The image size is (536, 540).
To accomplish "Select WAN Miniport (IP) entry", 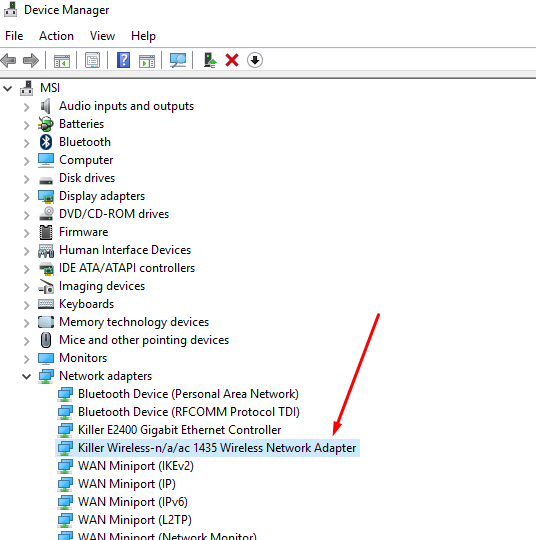I will 127,484.
